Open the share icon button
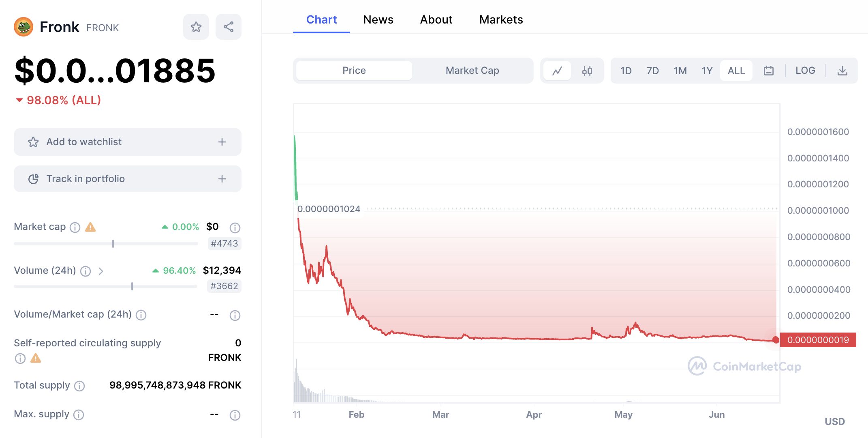This screenshot has height=438, width=868. (x=229, y=27)
